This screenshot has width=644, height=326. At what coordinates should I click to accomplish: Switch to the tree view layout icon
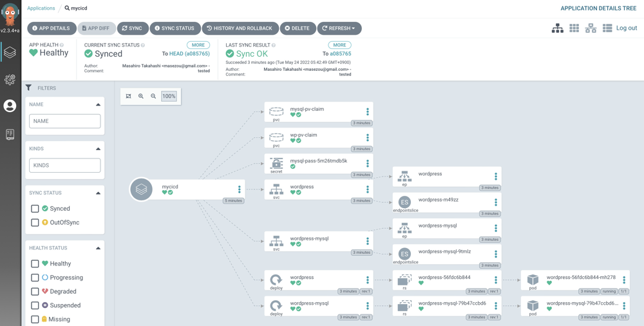click(x=557, y=28)
